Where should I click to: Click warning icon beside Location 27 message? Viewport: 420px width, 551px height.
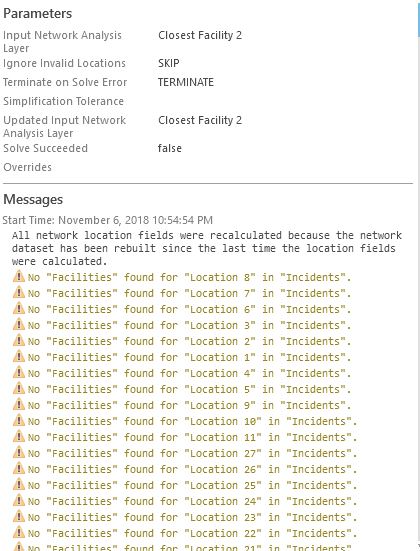pos(19,453)
